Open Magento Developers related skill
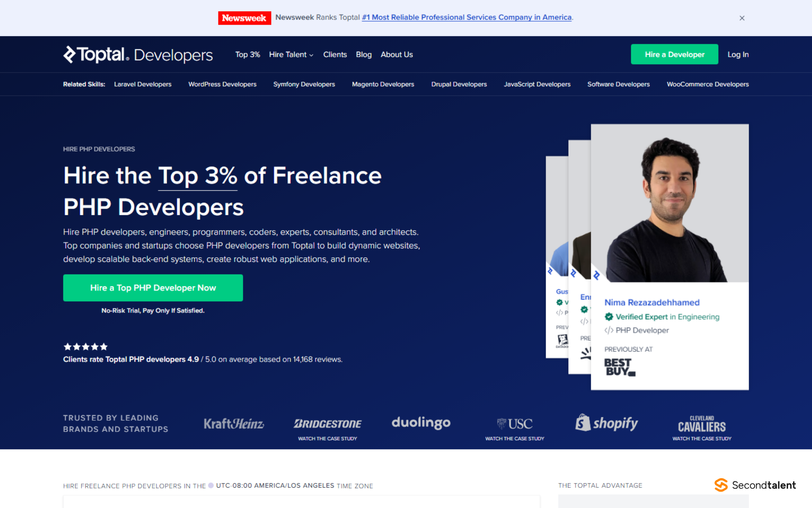 (x=383, y=84)
